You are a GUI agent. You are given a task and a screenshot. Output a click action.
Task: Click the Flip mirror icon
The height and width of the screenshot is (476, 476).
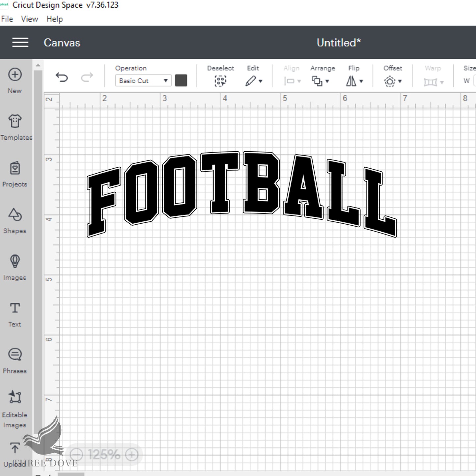[351, 81]
